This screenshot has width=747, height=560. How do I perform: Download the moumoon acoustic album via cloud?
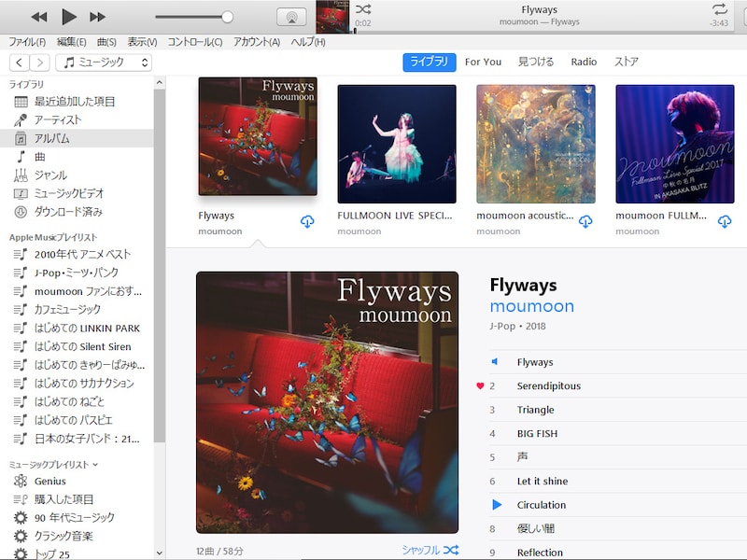(585, 221)
